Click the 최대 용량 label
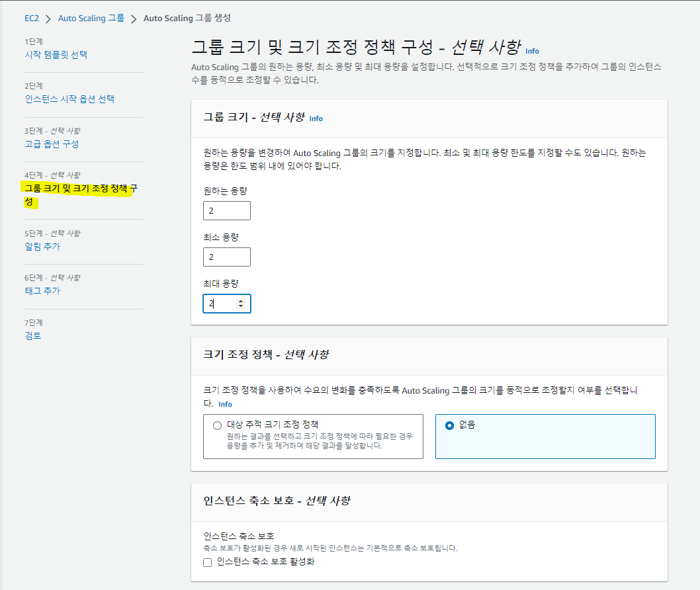Viewport: 700px width, 590px height. [x=221, y=284]
